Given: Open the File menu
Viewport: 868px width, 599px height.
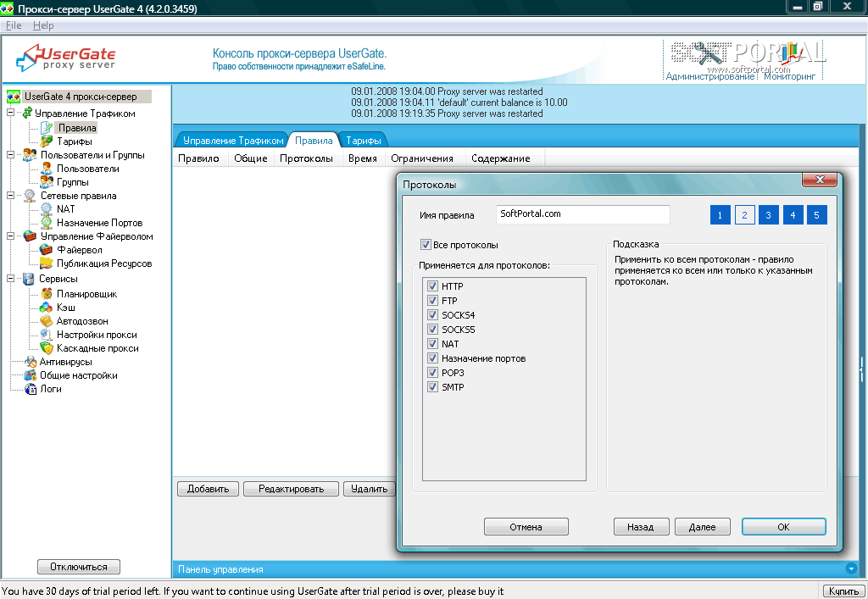Looking at the screenshot, I should point(14,25).
